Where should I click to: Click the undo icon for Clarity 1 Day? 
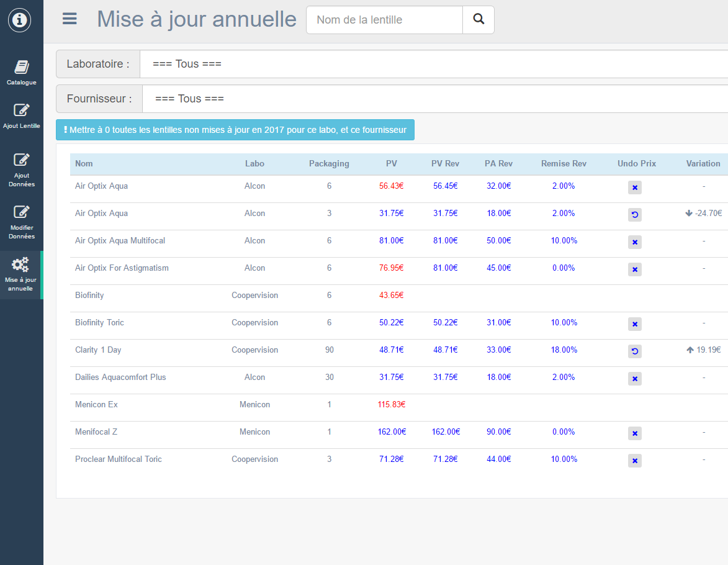pos(634,351)
